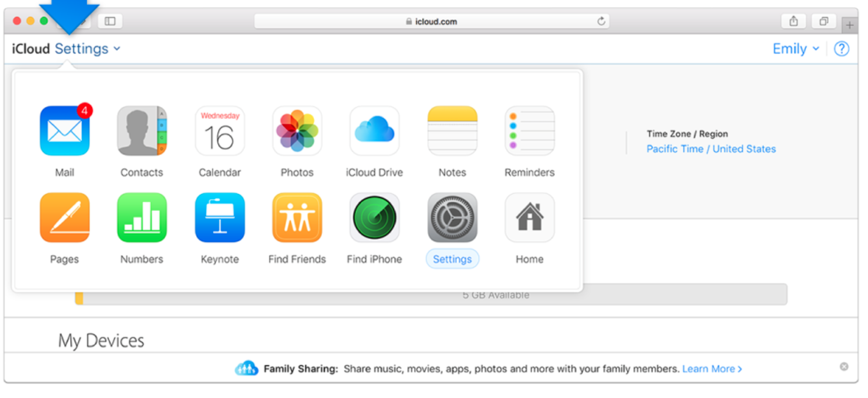
Task: Open the Mail app icon
Action: [64, 131]
